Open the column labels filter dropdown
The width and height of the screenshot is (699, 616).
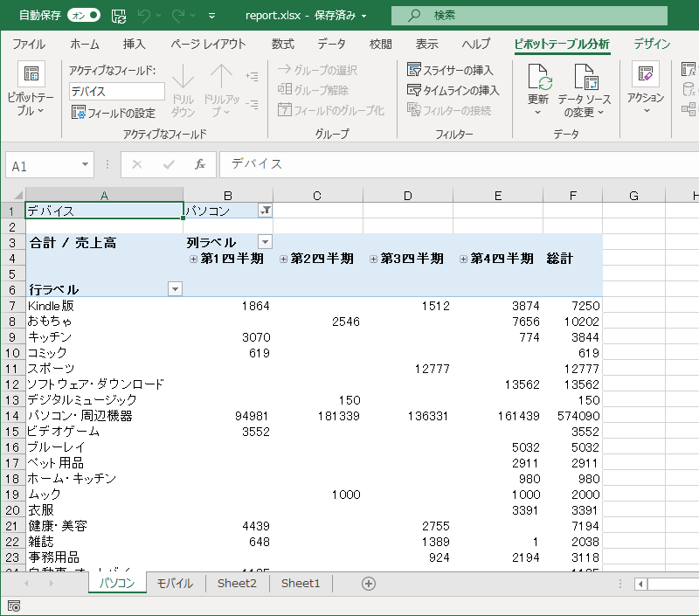point(265,242)
